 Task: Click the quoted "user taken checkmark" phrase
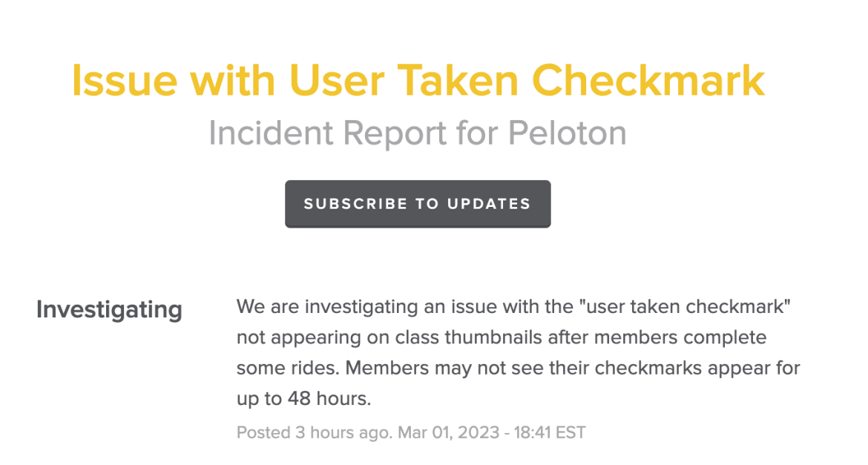pyautogui.click(x=684, y=306)
